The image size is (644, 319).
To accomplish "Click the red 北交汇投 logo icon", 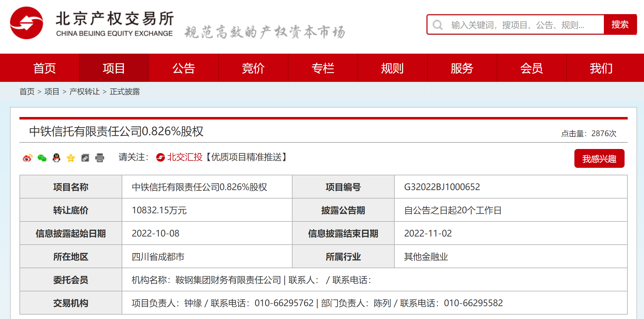I will coord(161,157).
